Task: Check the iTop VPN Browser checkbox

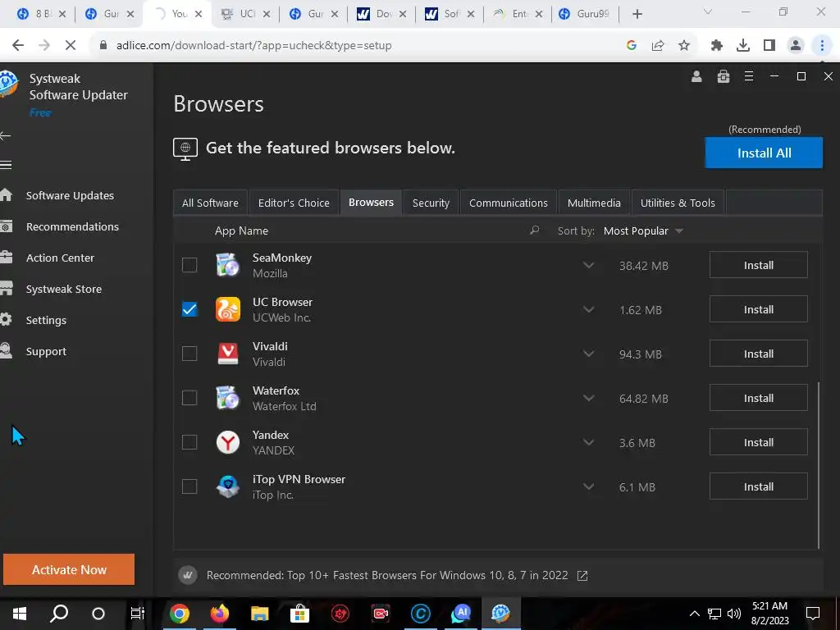Action: (x=189, y=487)
